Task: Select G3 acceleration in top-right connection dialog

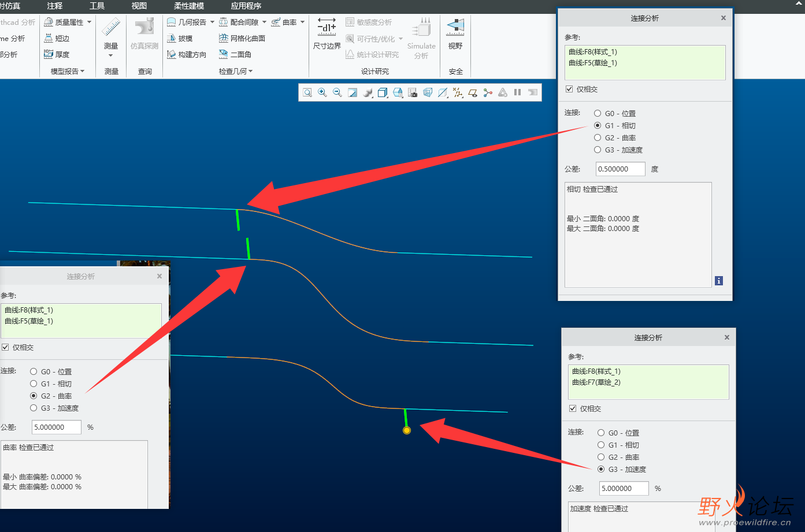Action: click(x=598, y=150)
